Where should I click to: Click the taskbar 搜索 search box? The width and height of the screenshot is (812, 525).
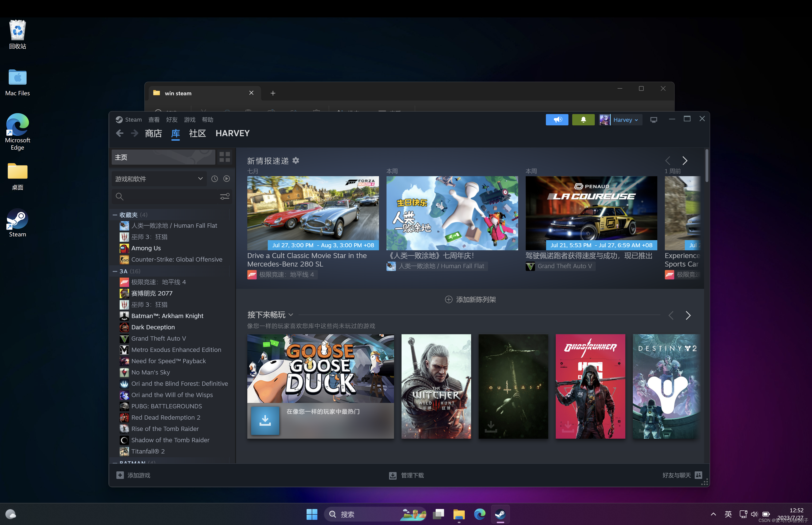[x=375, y=514]
